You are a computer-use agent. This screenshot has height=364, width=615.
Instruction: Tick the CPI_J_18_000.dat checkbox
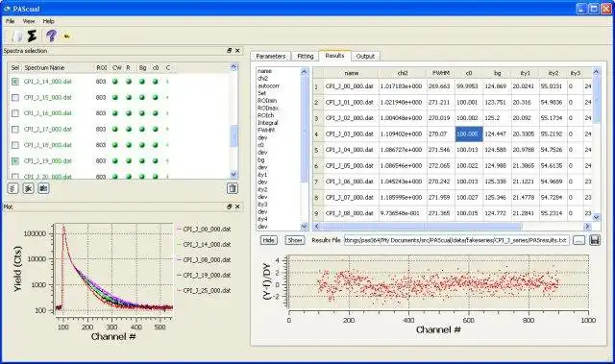tap(15, 145)
